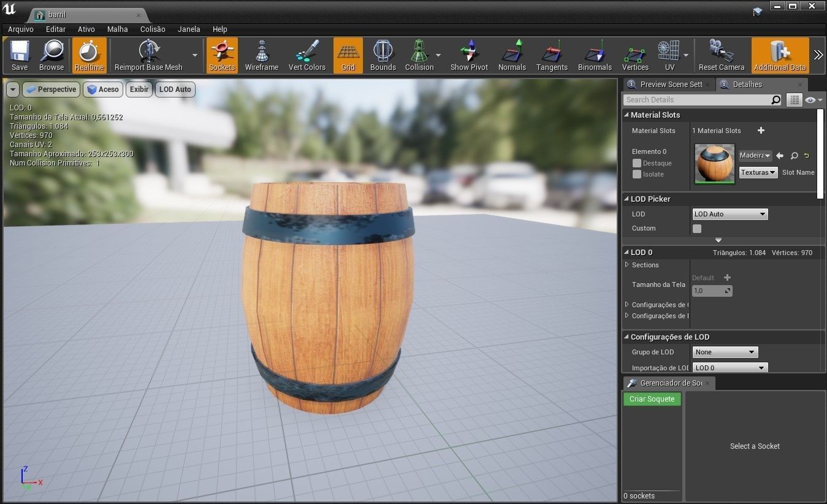Expand LOD Picker advanced options arrow
827x504 pixels.
click(x=718, y=240)
